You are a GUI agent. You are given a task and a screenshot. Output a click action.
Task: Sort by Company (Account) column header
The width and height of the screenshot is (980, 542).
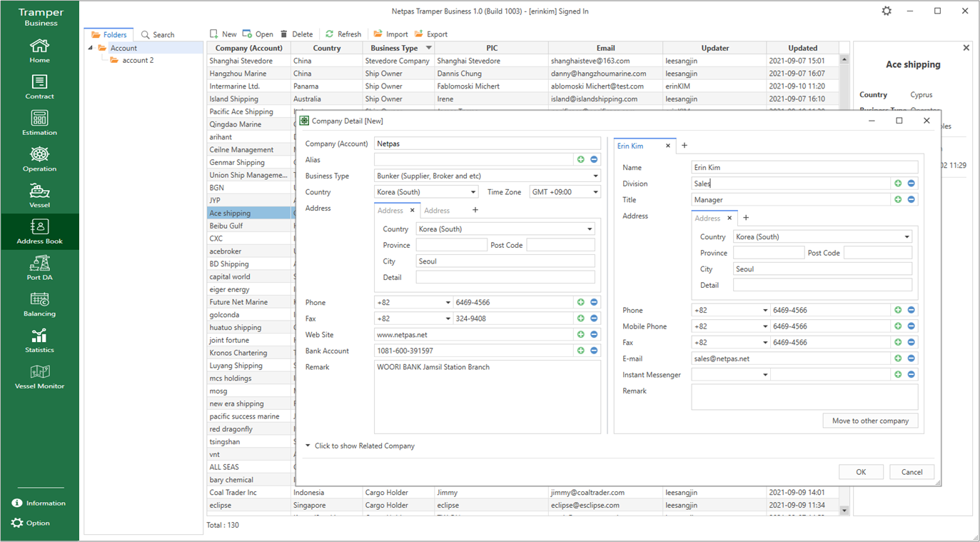click(249, 48)
